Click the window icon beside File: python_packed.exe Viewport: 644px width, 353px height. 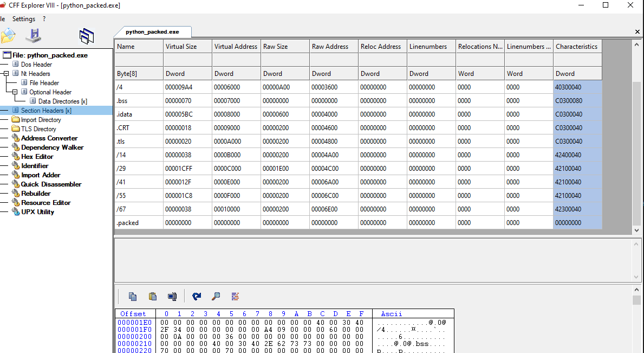[x=7, y=55]
